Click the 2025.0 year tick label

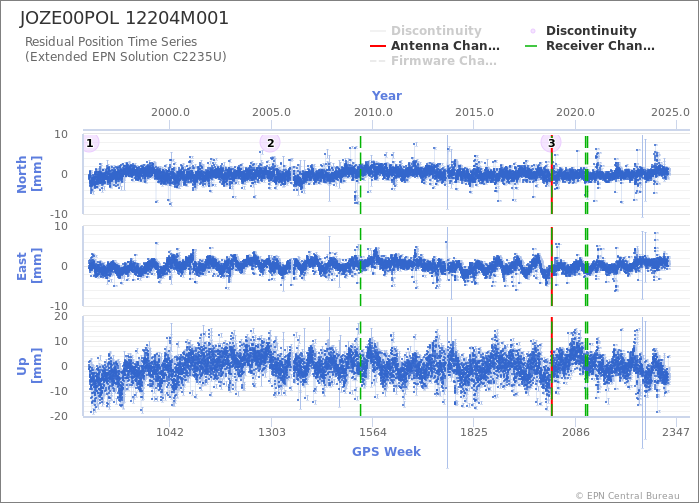(670, 112)
